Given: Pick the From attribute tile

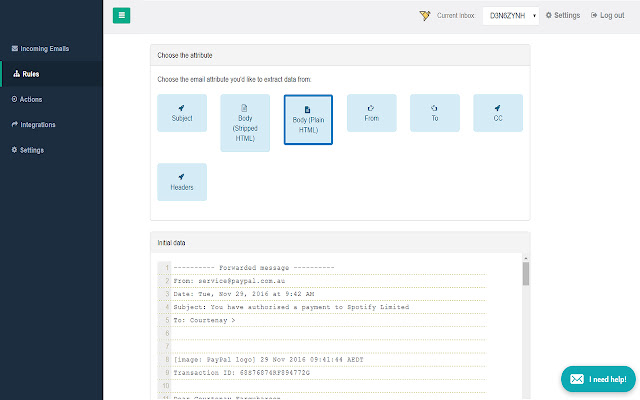Looking at the screenshot, I should pyautogui.click(x=371, y=113).
